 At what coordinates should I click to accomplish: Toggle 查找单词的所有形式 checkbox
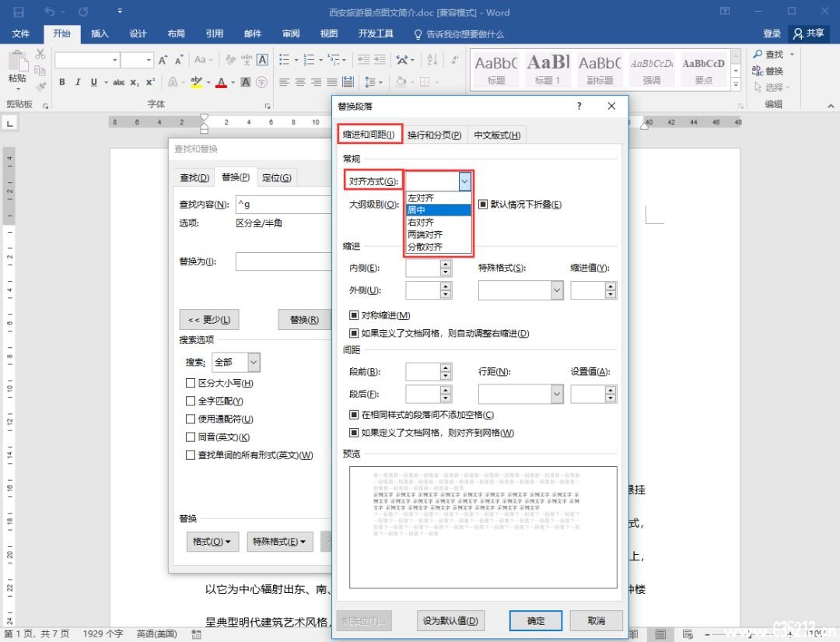click(191, 455)
